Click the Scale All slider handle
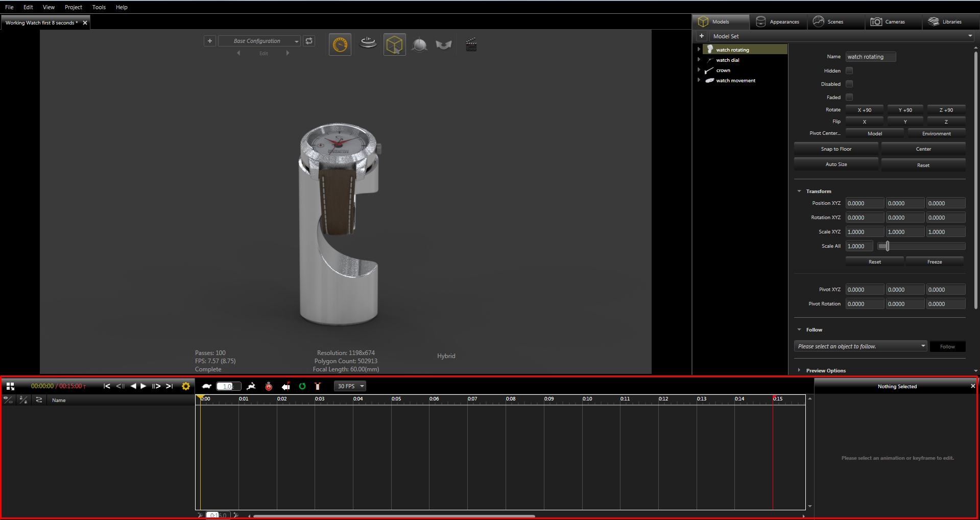This screenshot has width=980, height=520. [887, 246]
